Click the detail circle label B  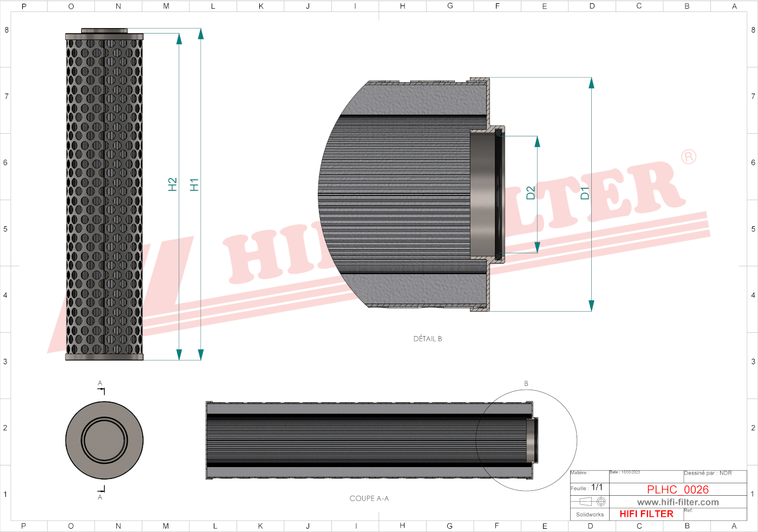(526, 384)
